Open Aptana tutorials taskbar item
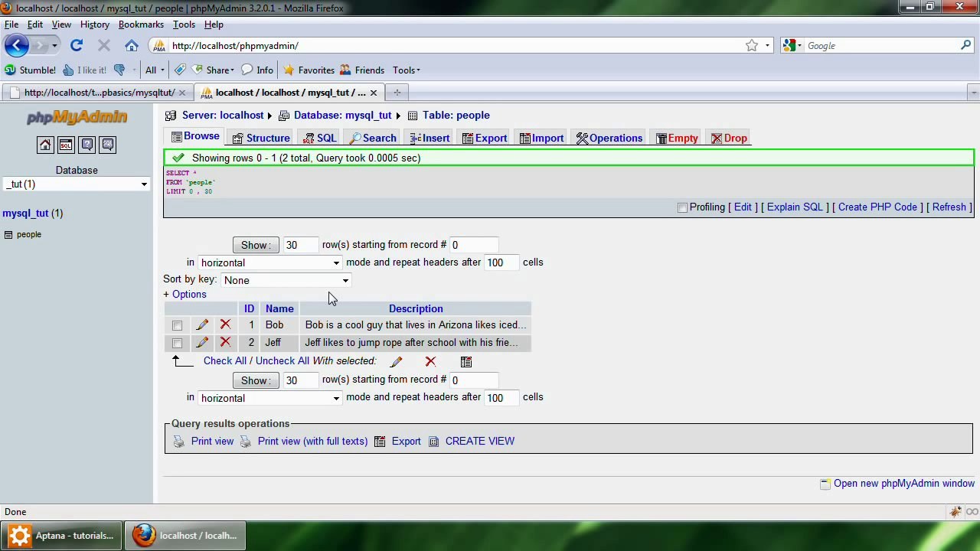This screenshot has height=551, width=980. 61,536
